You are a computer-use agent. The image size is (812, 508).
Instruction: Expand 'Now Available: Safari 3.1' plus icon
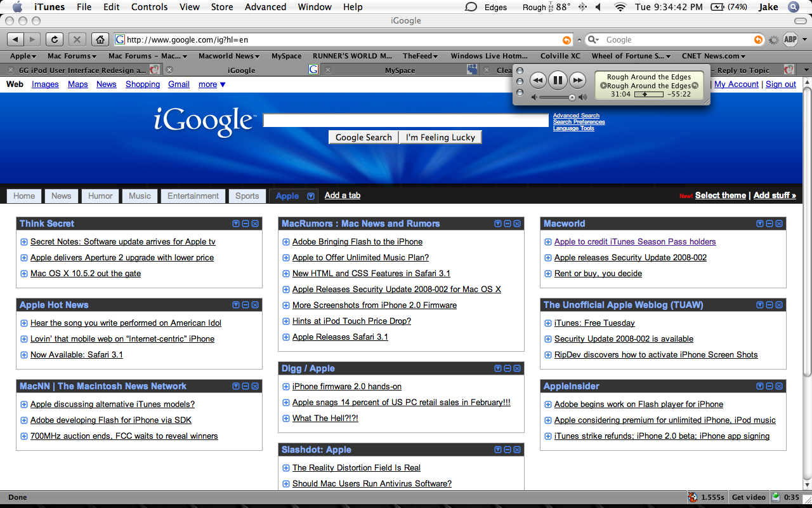coord(24,355)
